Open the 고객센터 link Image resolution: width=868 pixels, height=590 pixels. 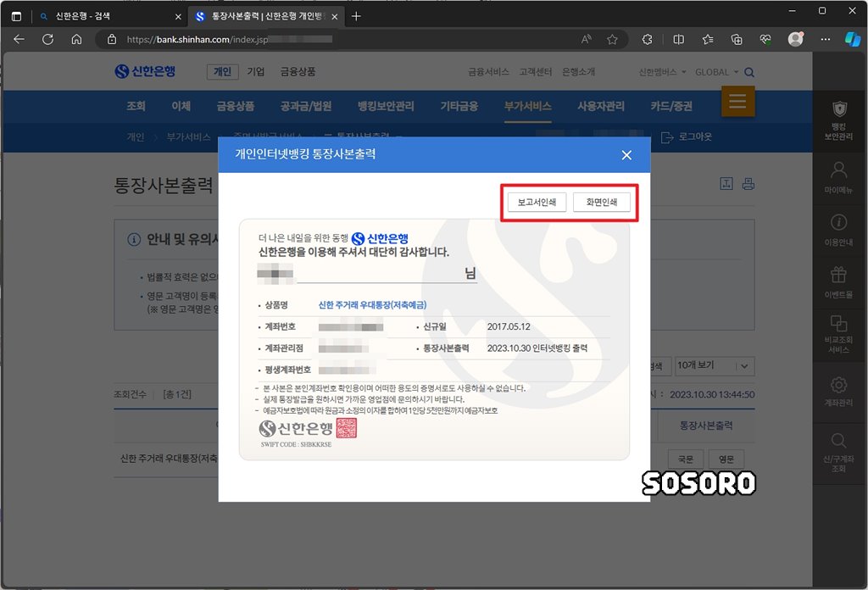(536, 72)
